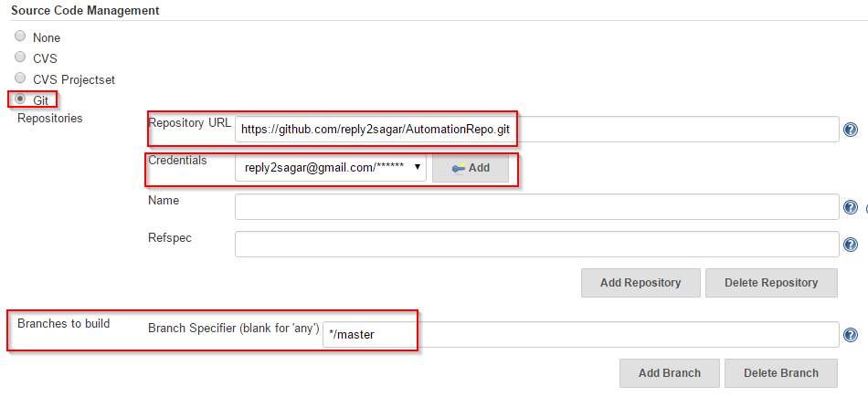Open help for Branch Specifier field
The image size is (868, 397).
(x=851, y=335)
